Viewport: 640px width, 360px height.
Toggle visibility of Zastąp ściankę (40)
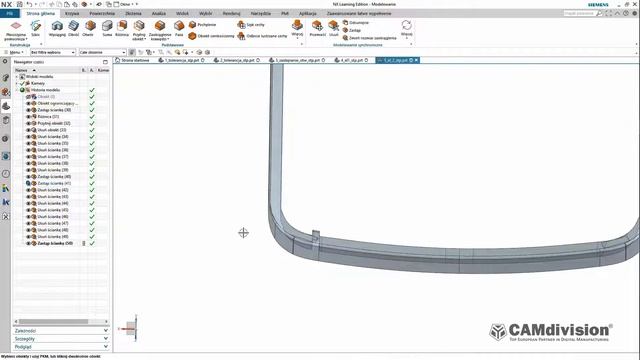(x=29, y=177)
